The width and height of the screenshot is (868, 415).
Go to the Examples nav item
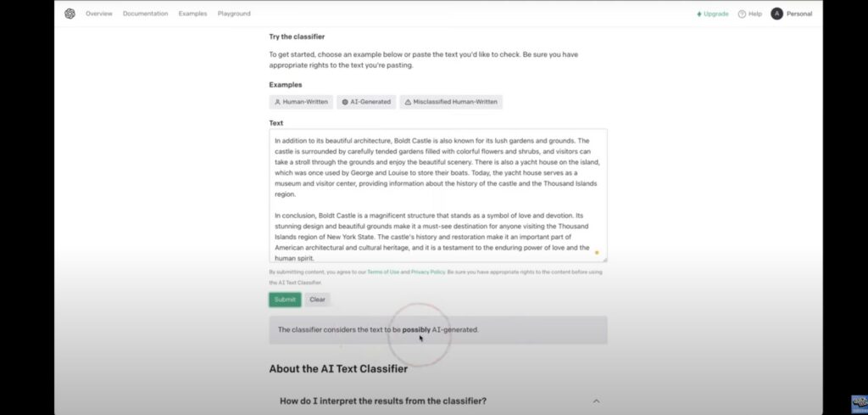coord(192,14)
